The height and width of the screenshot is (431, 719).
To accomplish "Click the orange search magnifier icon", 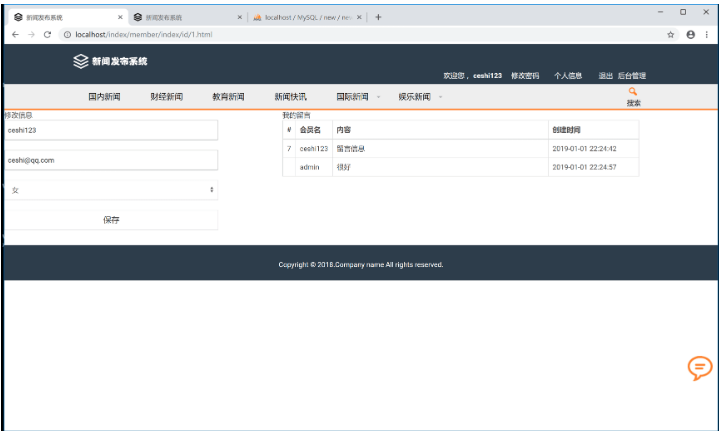I will pos(632,91).
